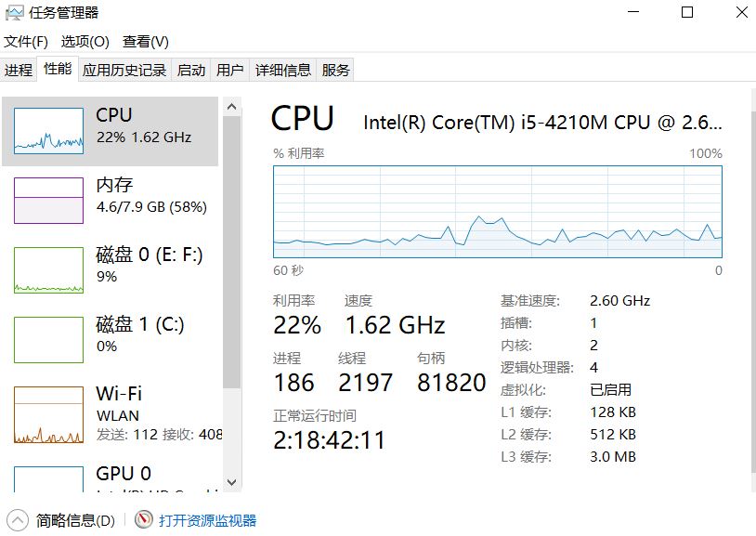Click the sidebar scroll down arrow

pos(231,482)
